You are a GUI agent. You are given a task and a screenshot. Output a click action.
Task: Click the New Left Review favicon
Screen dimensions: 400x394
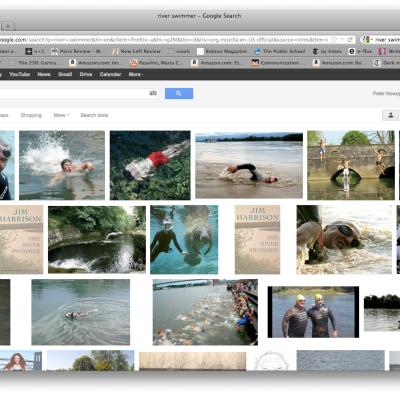(x=115, y=51)
